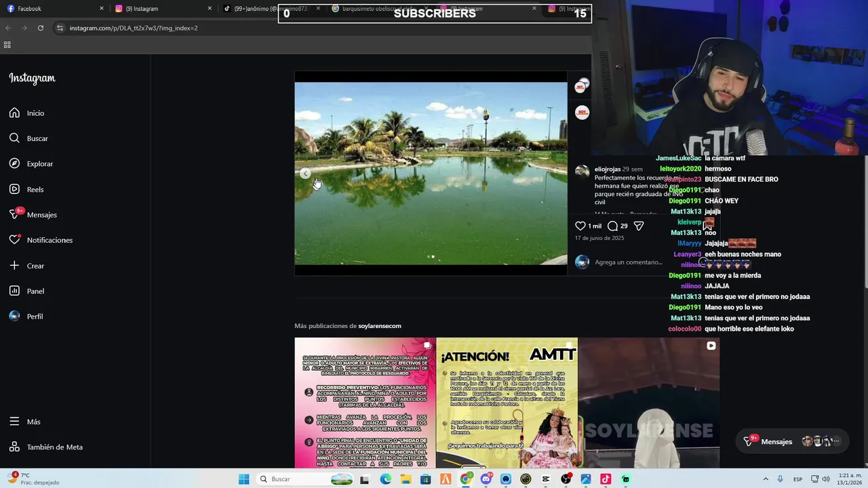The height and width of the screenshot is (488, 868).
Task: Open soylarensecom profile link
Action: [380, 326]
